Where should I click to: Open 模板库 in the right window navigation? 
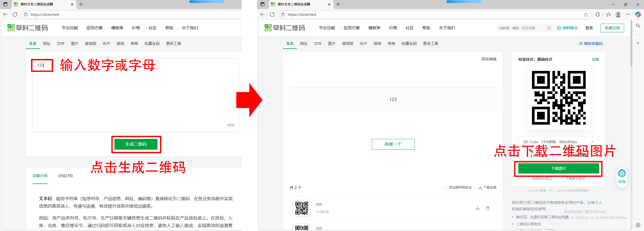click(374, 28)
